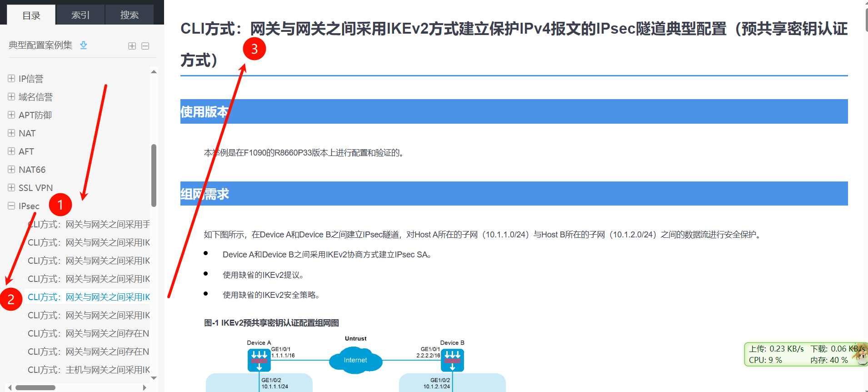
Task: Click the collapse-all minus icon in sidebar header
Action: click(145, 46)
